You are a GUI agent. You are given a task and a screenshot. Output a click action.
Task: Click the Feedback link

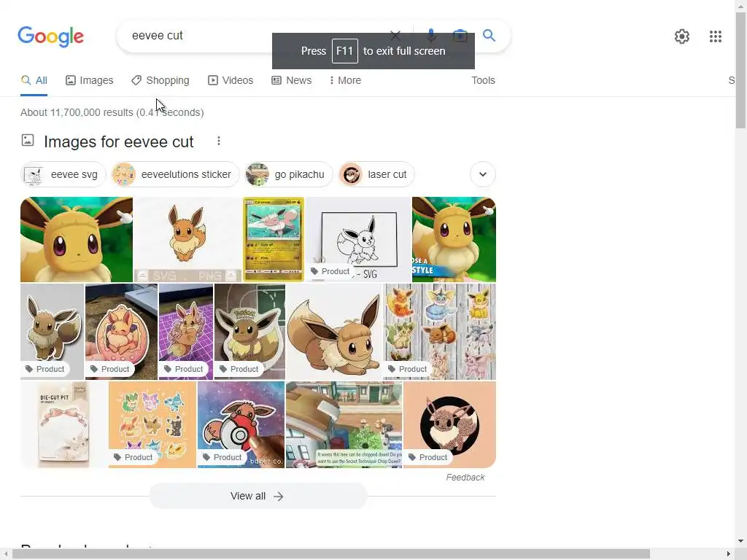coord(465,477)
